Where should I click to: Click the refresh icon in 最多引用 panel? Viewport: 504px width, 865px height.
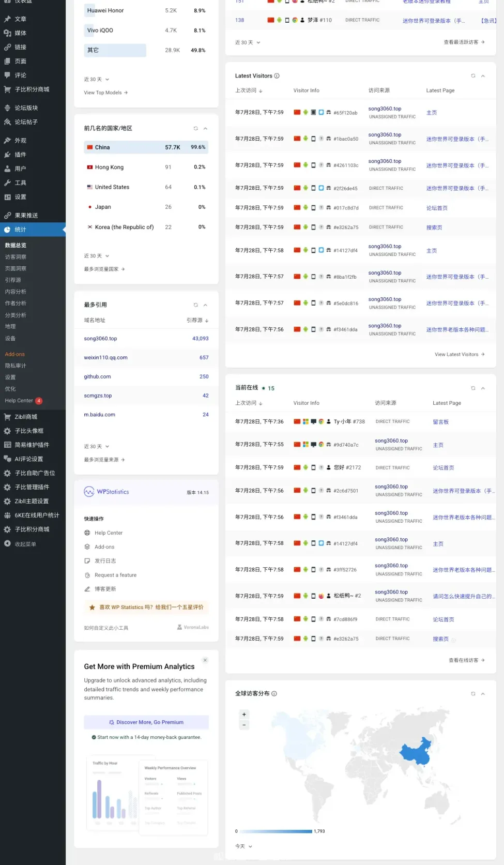[x=195, y=305]
